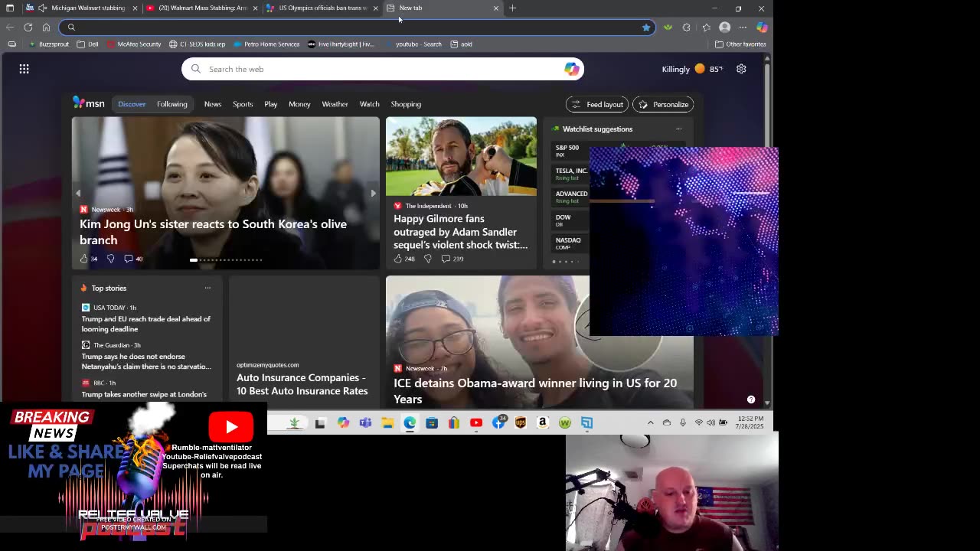Like the Happy Gilmore story
980x551 pixels.
pyautogui.click(x=397, y=259)
